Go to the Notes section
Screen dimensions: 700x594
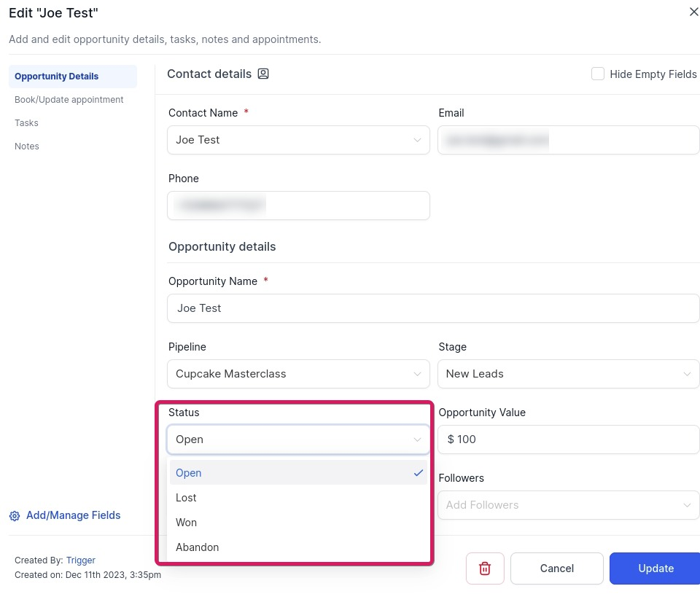click(27, 146)
